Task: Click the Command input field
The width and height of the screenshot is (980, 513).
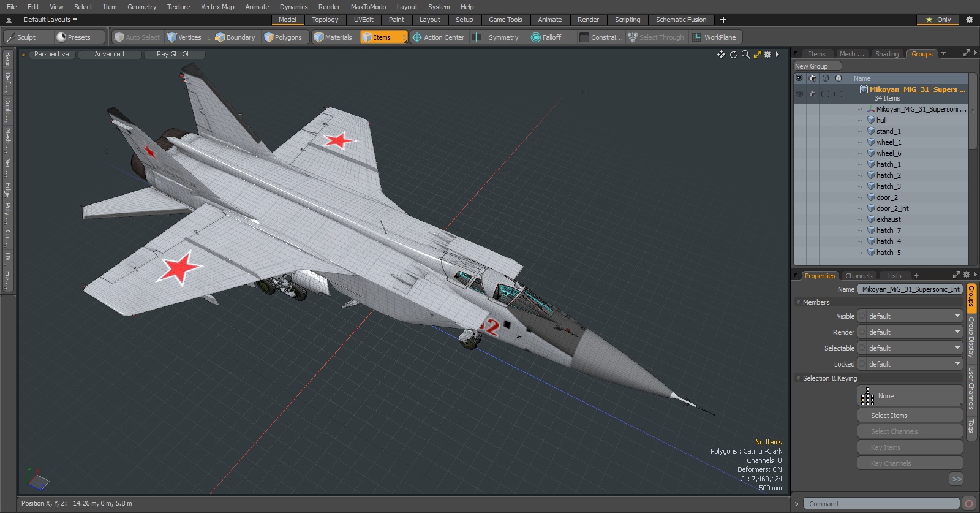Action: (881, 504)
